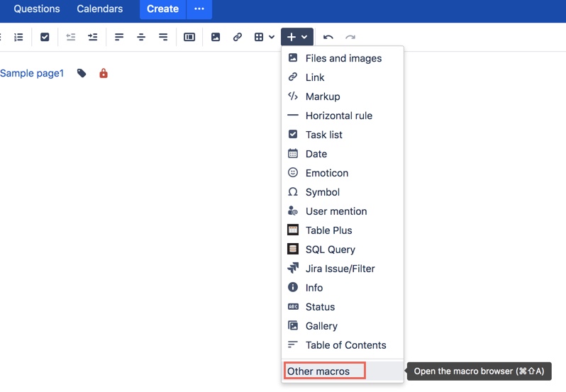The height and width of the screenshot is (392, 566).
Task: Click the insert link toolbar icon
Action: pyautogui.click(x=237, y=37)
